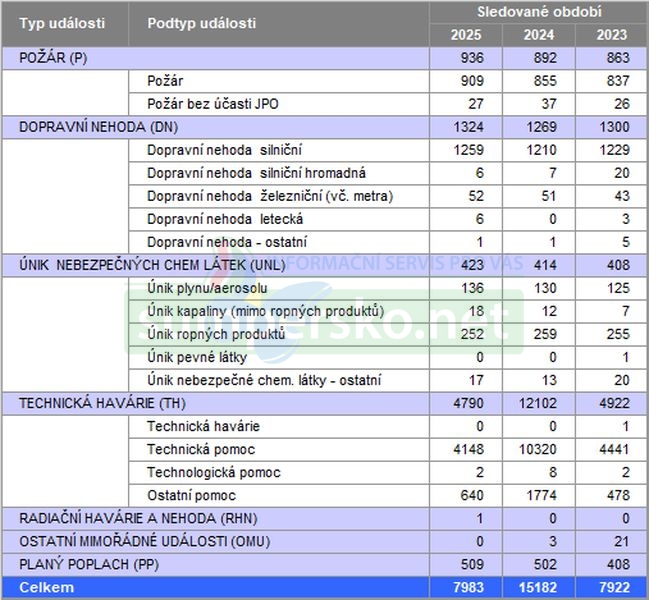Click the 'Celkem' total row label
Image resolution: width=649 pixels, height=600 pixels.
[47, 587]
